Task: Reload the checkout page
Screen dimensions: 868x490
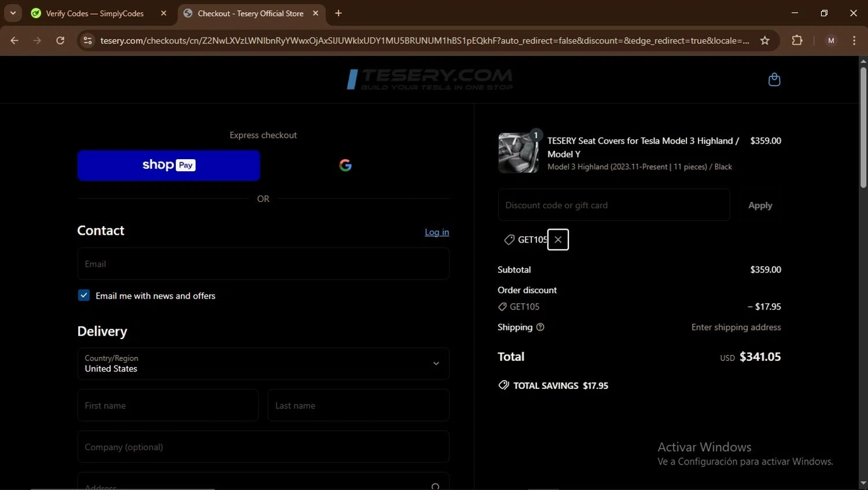Action: (60, 40)
